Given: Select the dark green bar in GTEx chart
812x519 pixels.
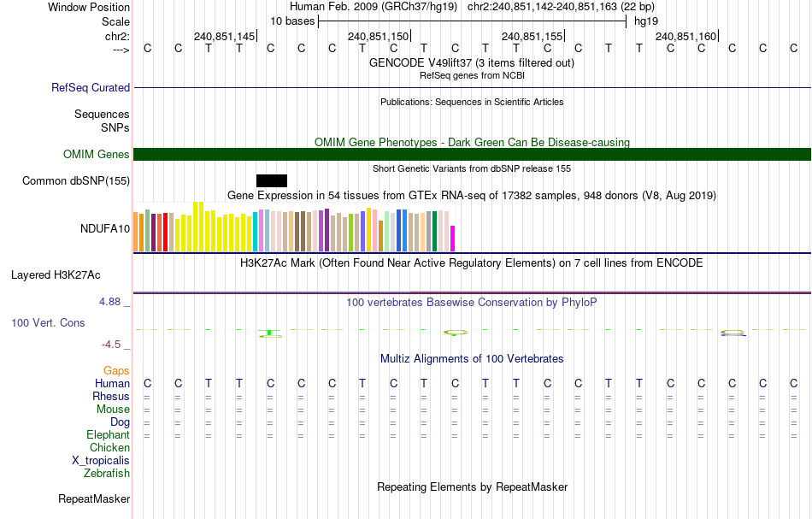Looking at the screenshot, I should [434, 232].
